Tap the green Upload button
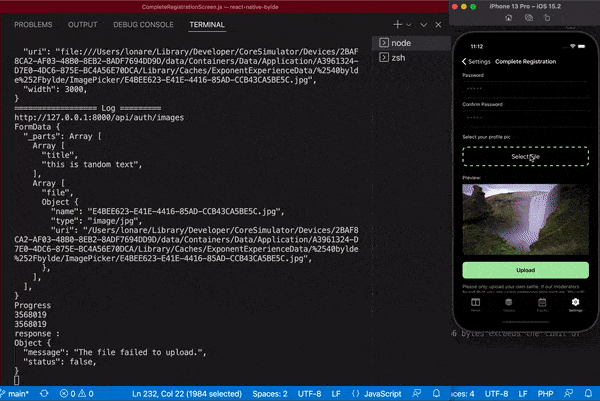Screen dimensions: 600x401 [x=525, y=270]
